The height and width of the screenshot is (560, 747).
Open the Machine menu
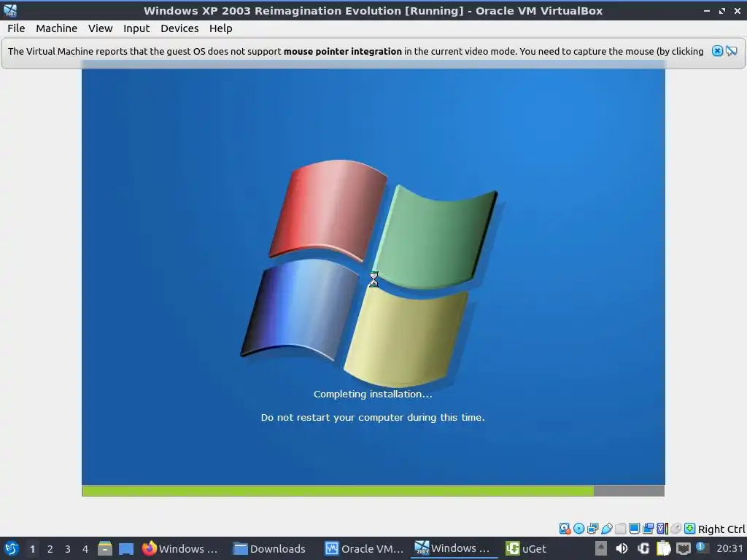(x=56, y=28)
